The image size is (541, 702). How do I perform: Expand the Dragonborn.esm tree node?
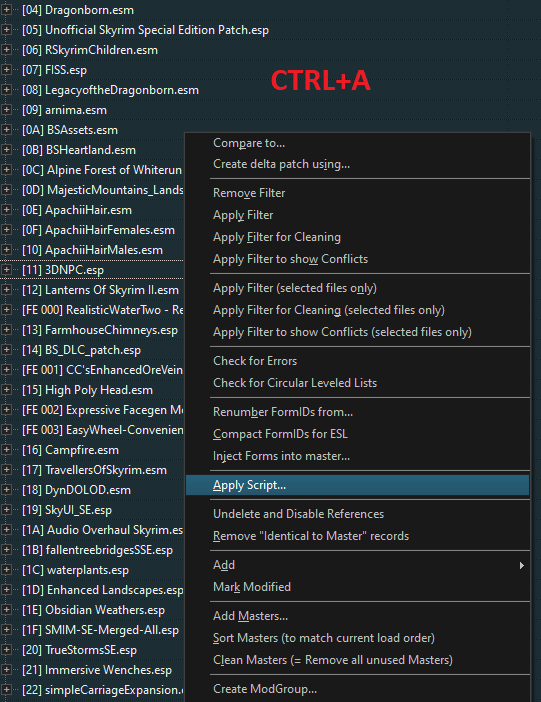tap(6, 10)
